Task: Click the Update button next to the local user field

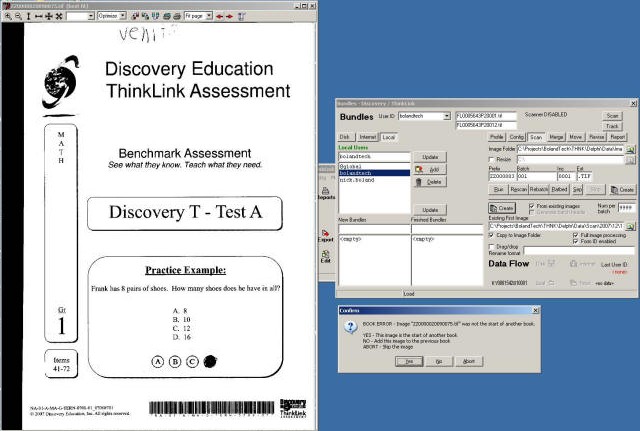Action: click(430, 157)
